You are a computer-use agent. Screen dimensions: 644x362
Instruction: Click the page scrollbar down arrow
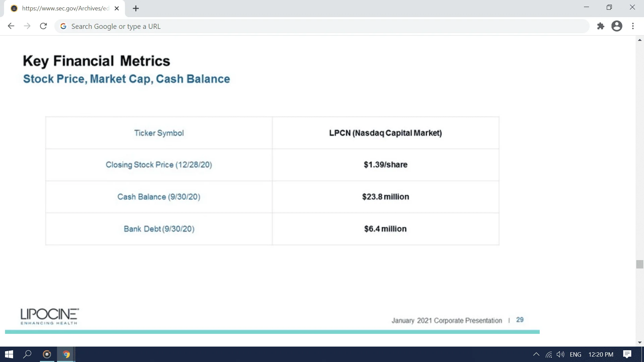pos(640,342)
